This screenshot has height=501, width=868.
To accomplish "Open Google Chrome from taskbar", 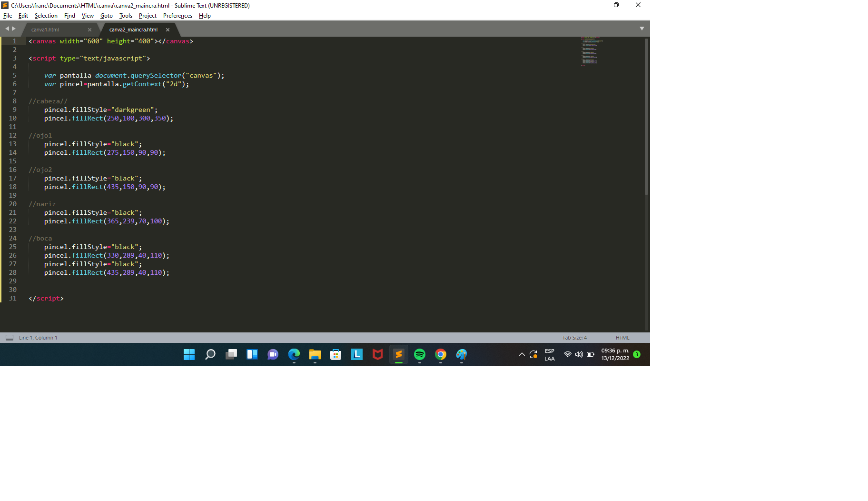I will click(x=441, y=354).
